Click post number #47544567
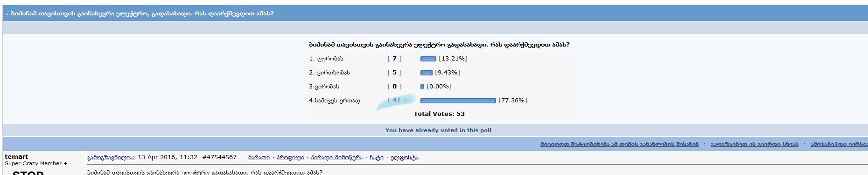This screenshot has height=175, width=868. (219, 157)
